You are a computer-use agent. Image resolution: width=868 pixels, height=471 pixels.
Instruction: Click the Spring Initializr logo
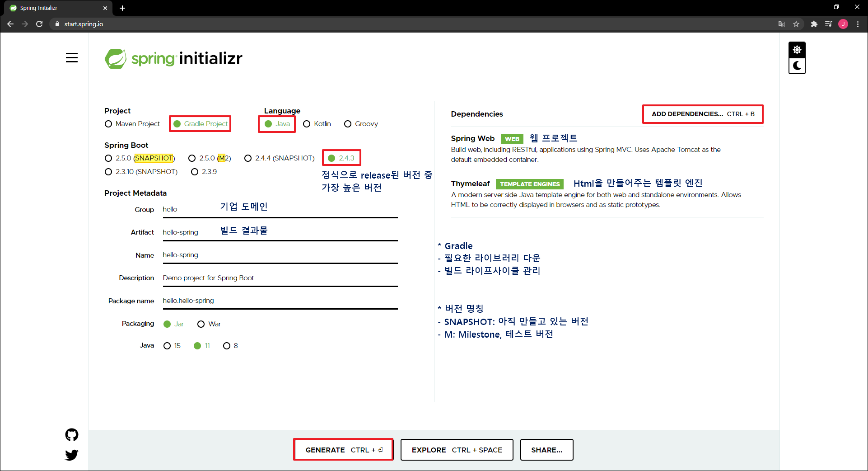(173, 59)
